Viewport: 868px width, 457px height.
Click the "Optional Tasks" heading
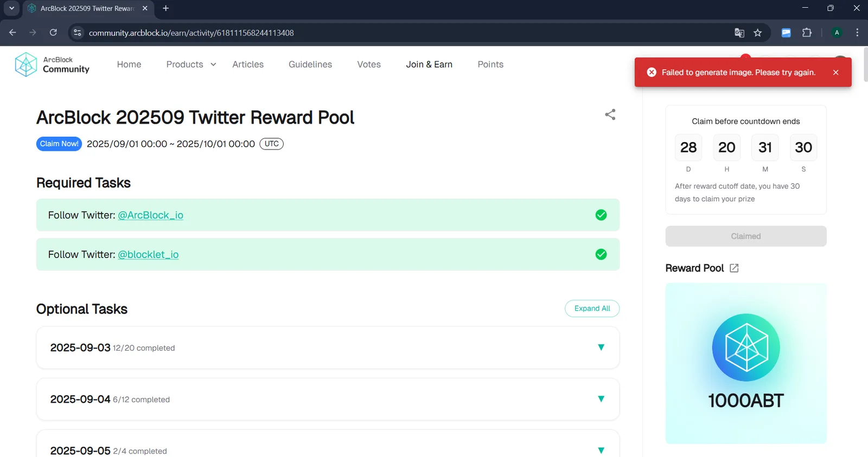pyautogui.click(x=82, y=309)
